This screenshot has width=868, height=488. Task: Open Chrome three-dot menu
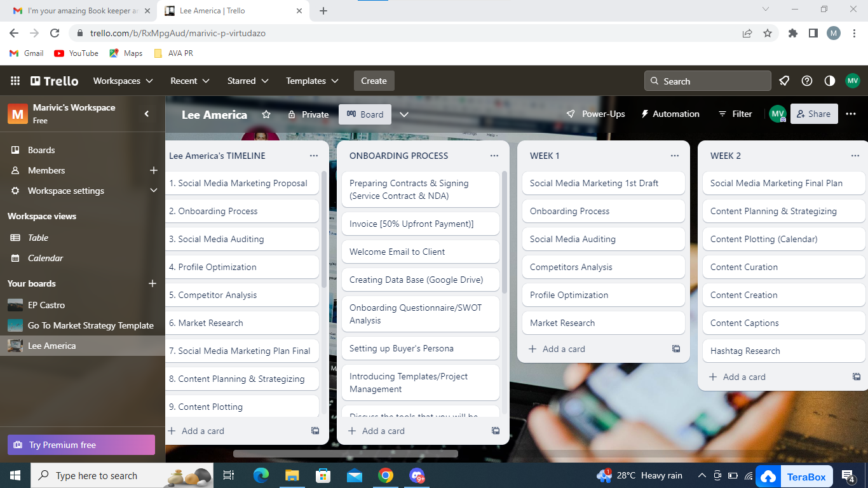click(854, 33)
